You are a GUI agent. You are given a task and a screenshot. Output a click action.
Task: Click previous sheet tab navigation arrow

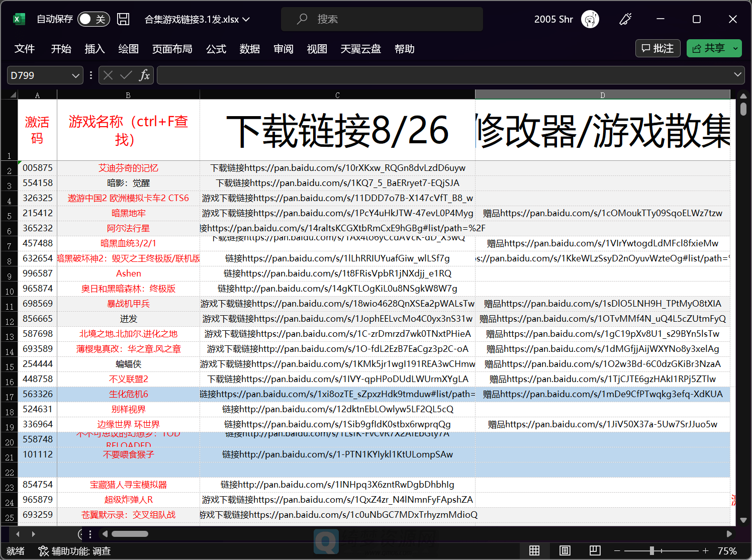tap(18, 534)
